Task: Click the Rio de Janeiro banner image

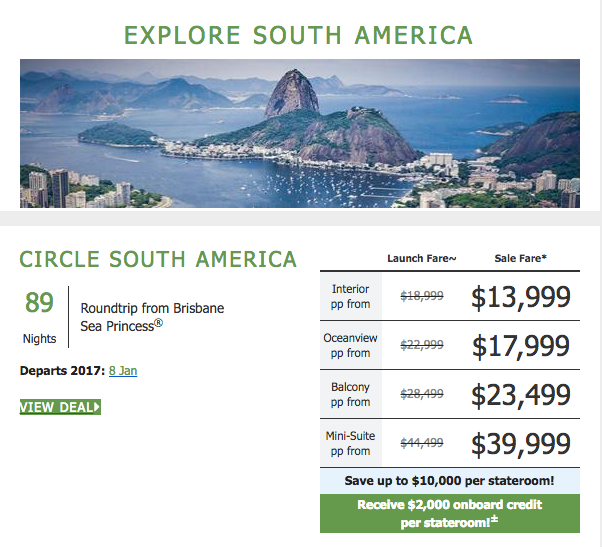Action: [300, 133]
